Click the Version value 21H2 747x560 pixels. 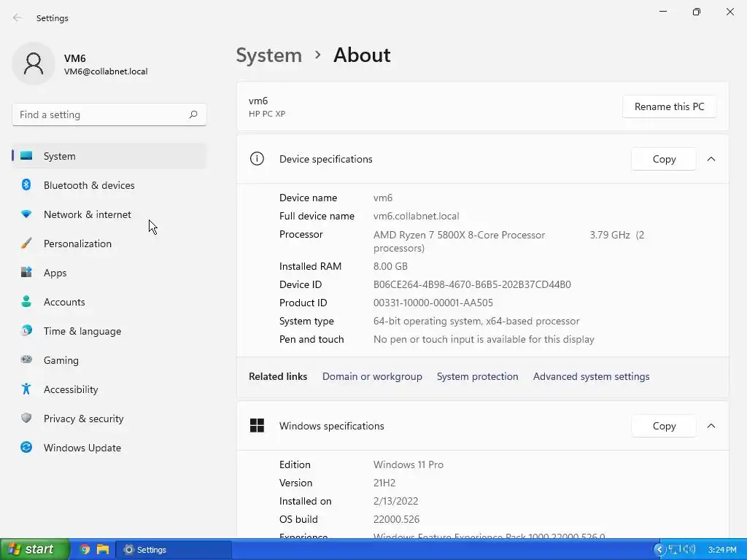pyautogui.click(x=384, y=483)
